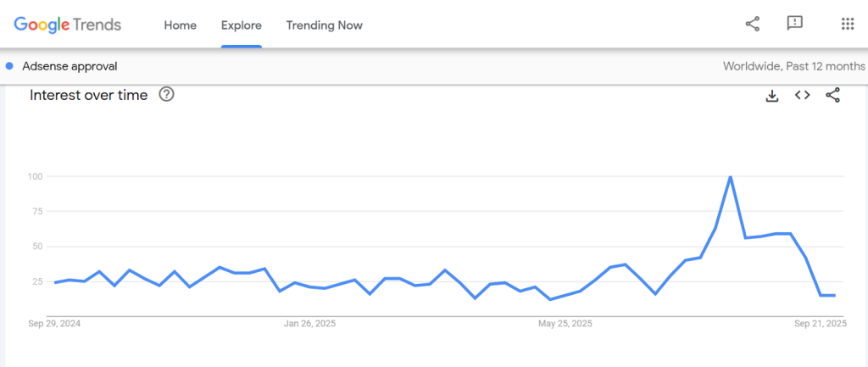Go to Trending Now

(324, 25)
